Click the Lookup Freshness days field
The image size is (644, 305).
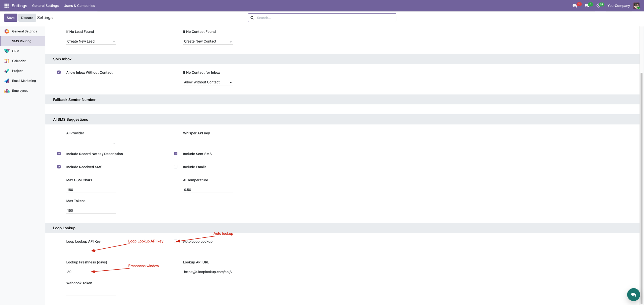[x=91, y=272]
